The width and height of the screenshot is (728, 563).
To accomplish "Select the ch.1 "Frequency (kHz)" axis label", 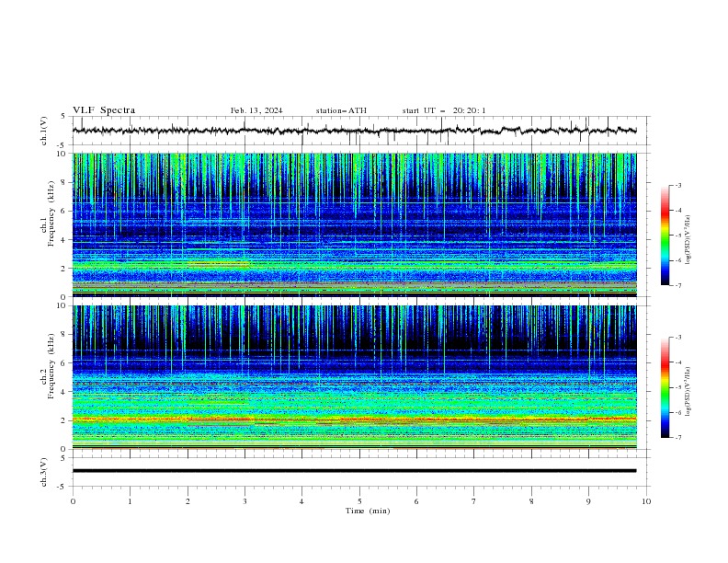I will point(51,213).
